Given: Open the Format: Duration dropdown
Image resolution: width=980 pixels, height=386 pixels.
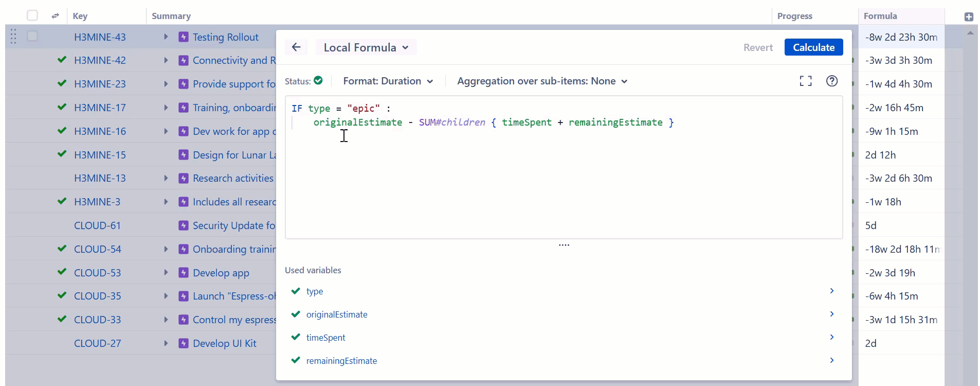Looking at the screenshot, I should pos(388,81).
